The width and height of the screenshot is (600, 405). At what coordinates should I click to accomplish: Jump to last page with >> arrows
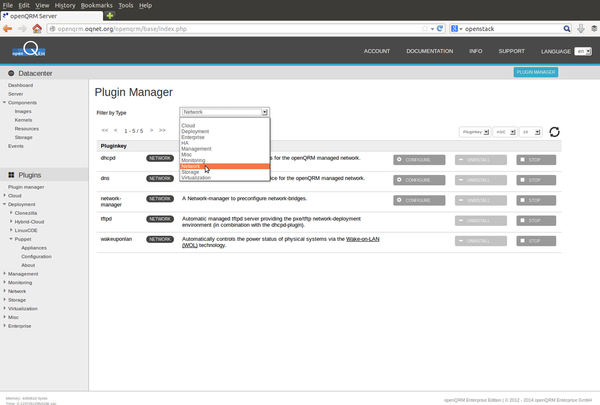pos(162,130)
